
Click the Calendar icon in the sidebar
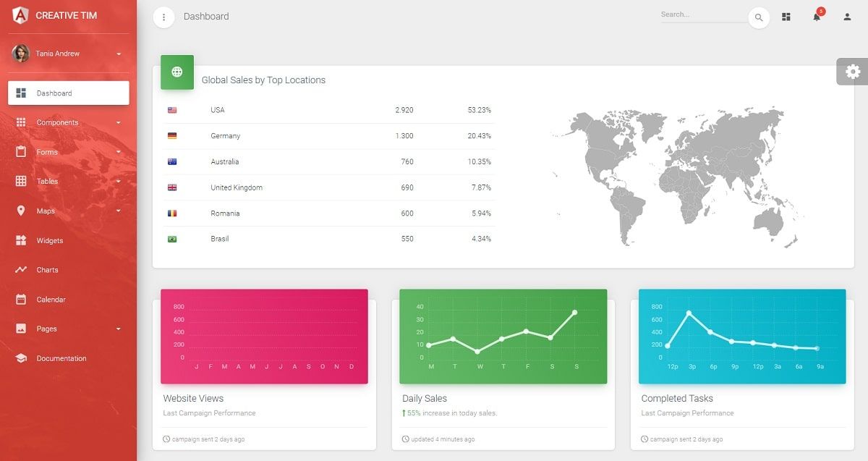[21, 299]
